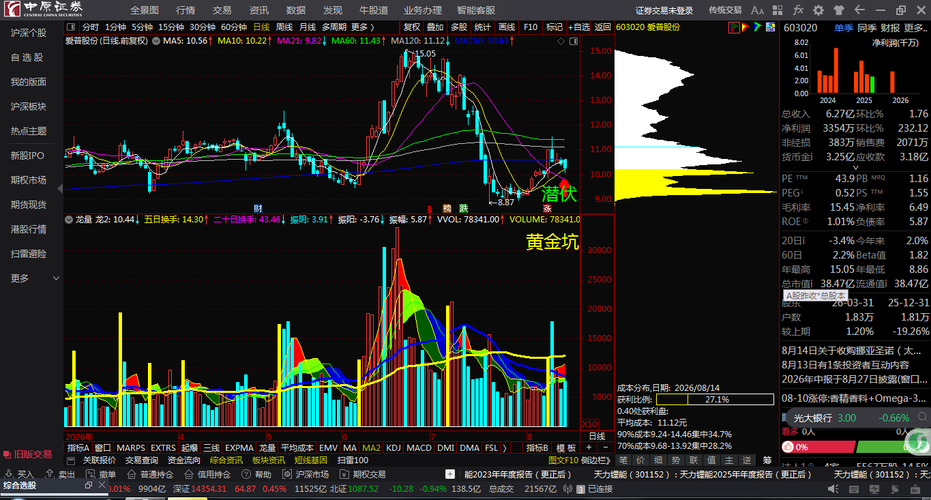The width and height of the screenshot is (931, 500).
Task: Open the 数据 menu
Action: pos(296,10)
